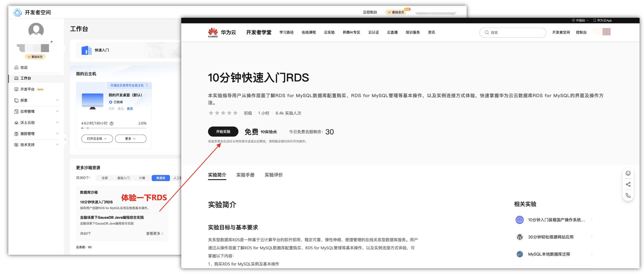The height and width of the screenshot is (274, 644).
Task: Open related lab 30分钟轻松搭建网站应用
Action: [554, 237]
